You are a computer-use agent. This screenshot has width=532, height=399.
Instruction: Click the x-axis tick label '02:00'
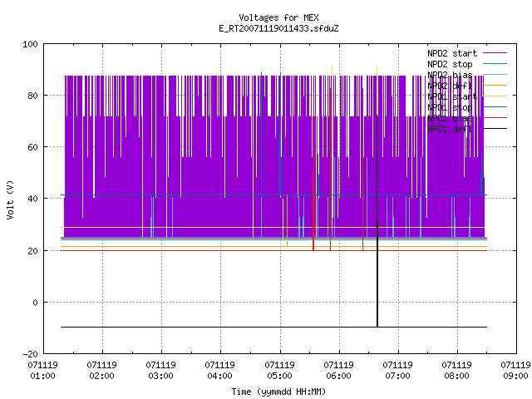(101, 376)
